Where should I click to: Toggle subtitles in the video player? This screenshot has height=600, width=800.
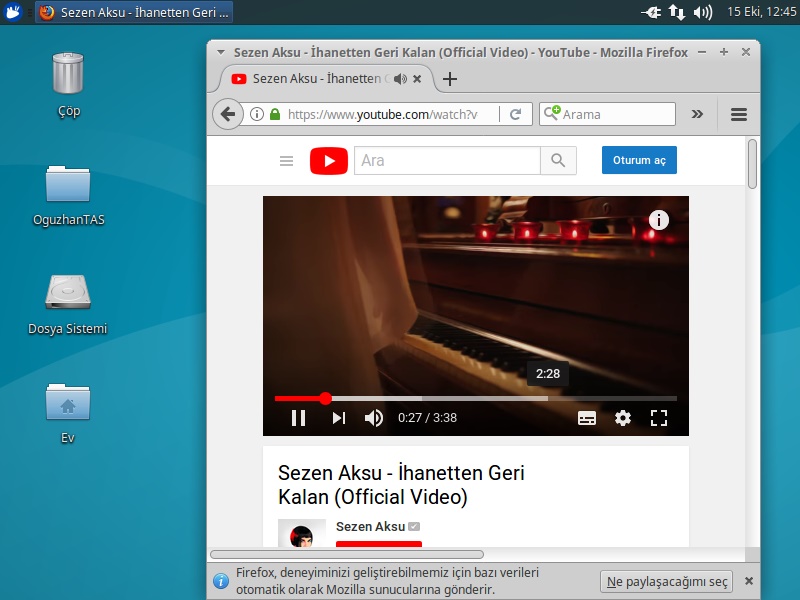pos(587,418)
